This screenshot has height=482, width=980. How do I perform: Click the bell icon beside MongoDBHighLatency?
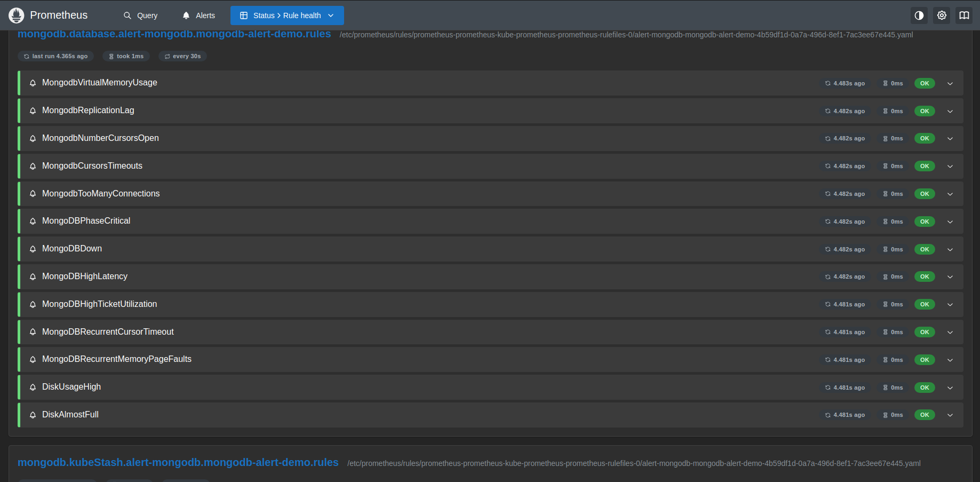pyautogui.click(x=33, y=276)
